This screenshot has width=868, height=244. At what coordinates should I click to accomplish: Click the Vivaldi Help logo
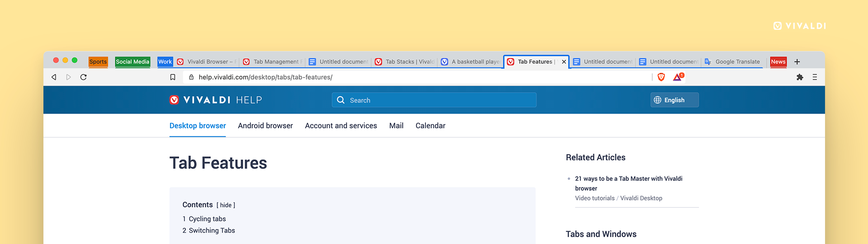click(216, 100)
